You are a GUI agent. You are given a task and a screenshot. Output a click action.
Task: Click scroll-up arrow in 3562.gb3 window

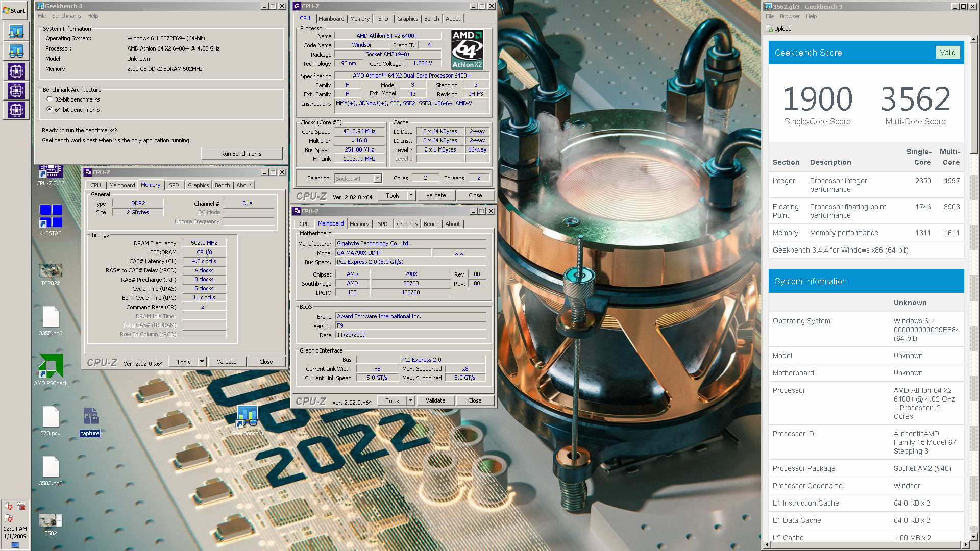tap(974, 39)
